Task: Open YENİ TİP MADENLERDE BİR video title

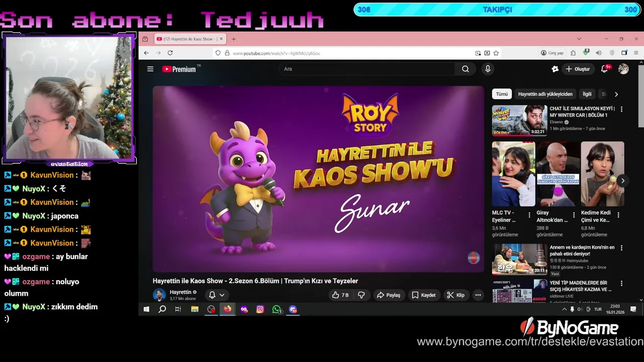Action: tap(581, 286)
